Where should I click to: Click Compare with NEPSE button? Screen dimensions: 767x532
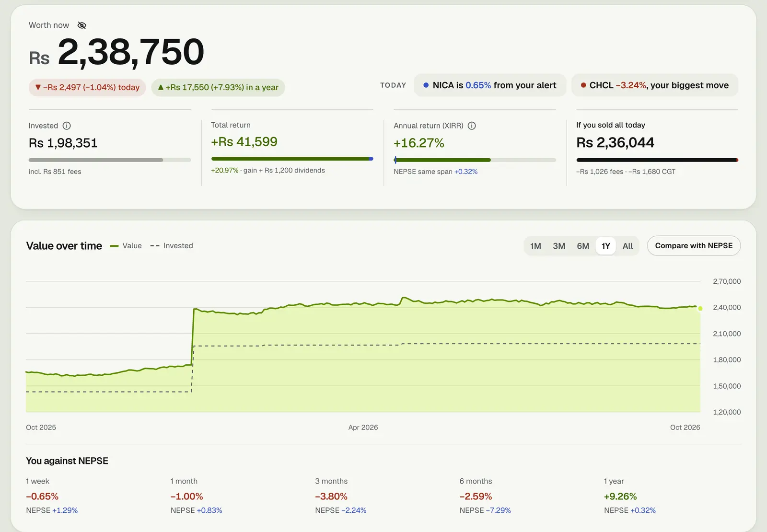[x=694, y=245]
